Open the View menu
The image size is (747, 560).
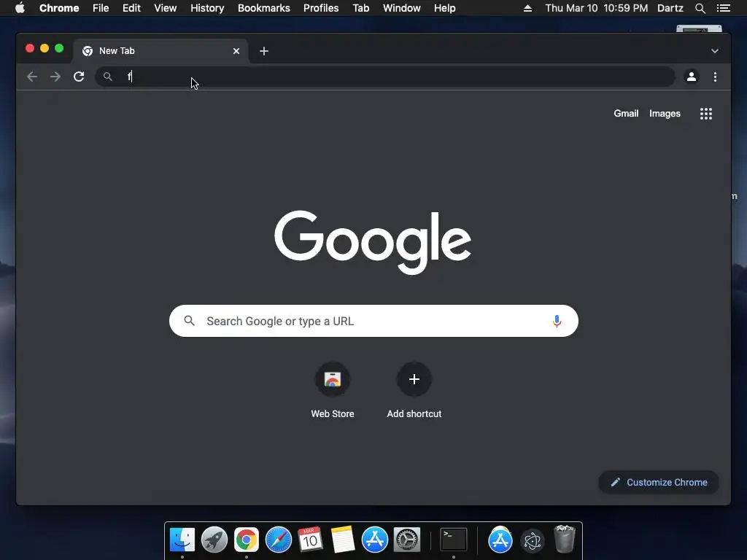tap(166, 8)
